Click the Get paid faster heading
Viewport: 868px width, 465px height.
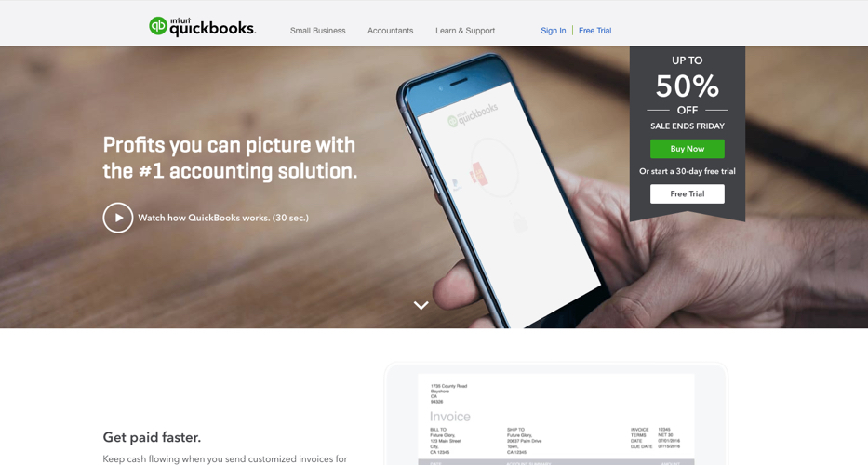tap(152, 437)
